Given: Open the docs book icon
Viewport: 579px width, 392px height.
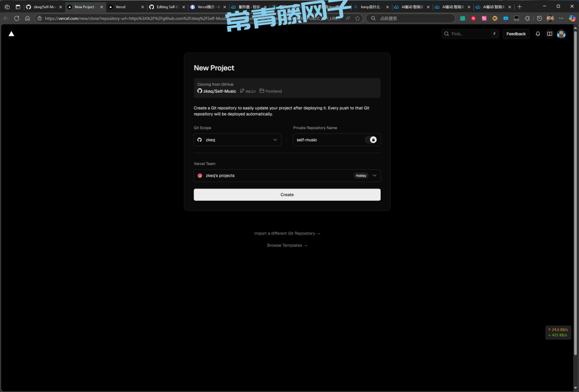Looking at the screenshot, I should [x=550, y=34].
